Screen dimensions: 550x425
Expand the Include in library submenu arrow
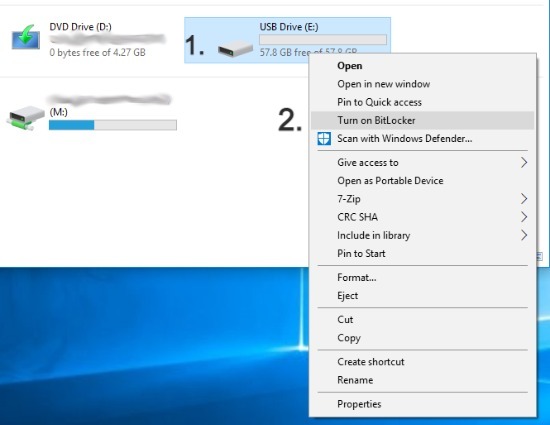click(524, 235)
